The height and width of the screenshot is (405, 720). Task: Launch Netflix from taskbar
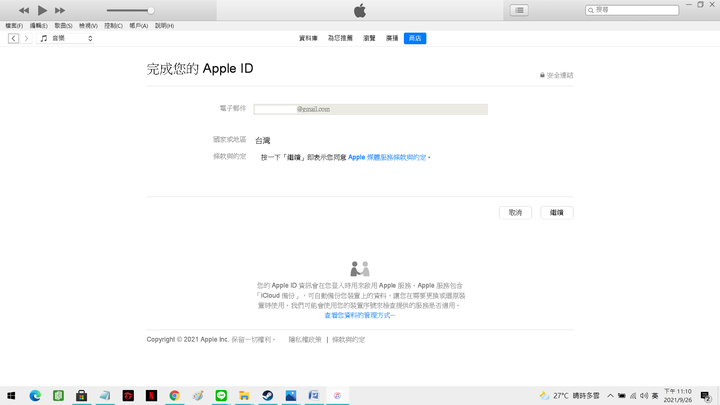[152, 395]
